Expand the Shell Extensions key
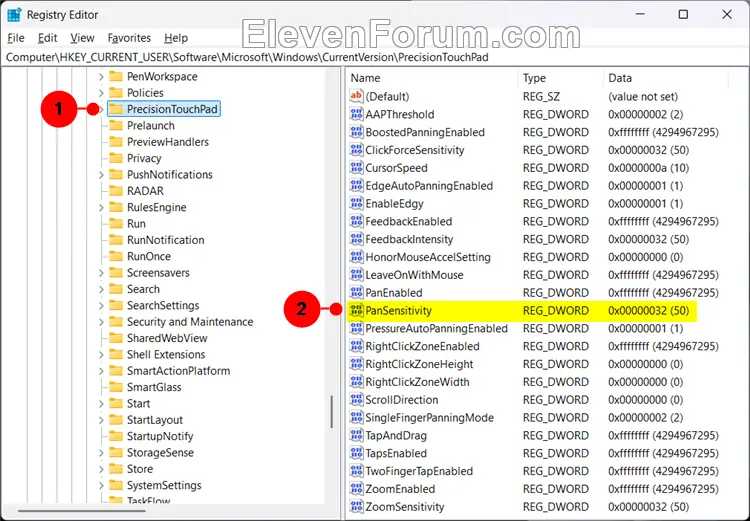The height and width of the screenshot is (521, 750). tap(101, 355)
